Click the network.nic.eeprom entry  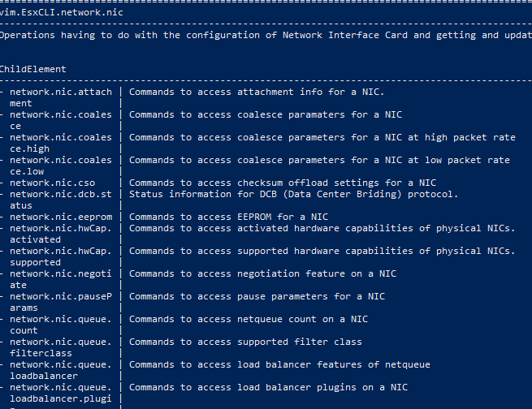61,217
